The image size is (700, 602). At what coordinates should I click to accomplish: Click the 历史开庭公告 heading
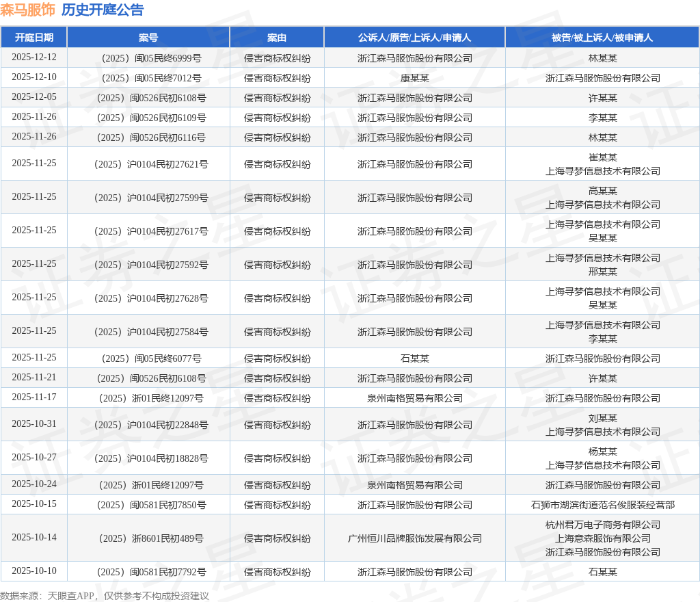click(x=103, y=10)
